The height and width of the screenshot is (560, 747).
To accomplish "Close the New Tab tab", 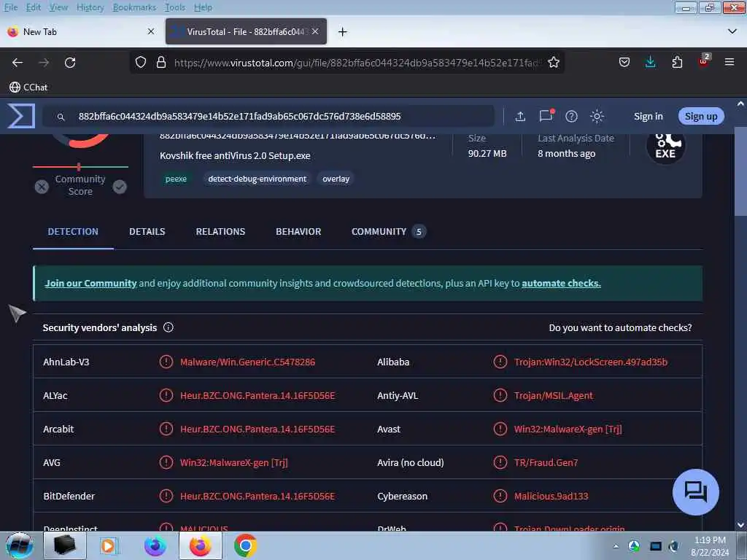I will pyautogui.click(x=151, y=31).
